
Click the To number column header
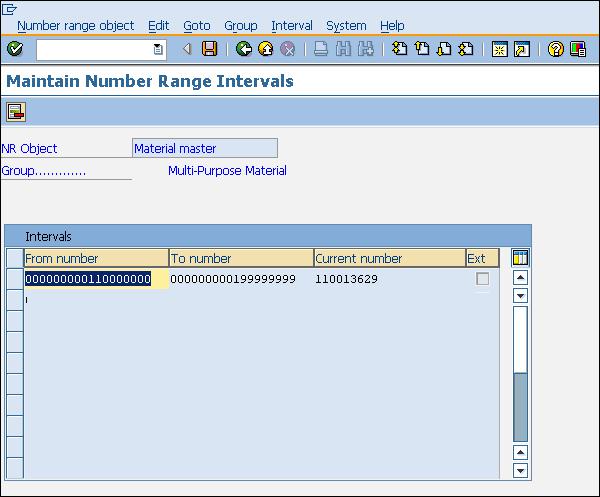(x=241, y=258)
